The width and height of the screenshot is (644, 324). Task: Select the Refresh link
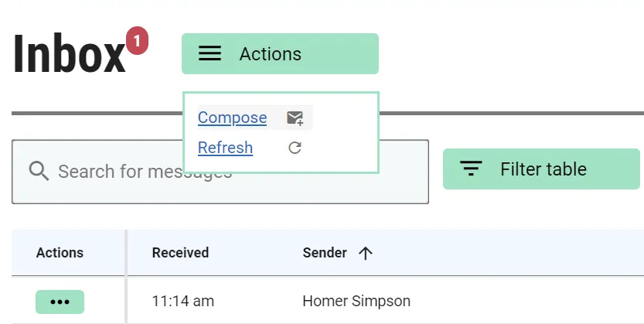pyautogui.click(x=225, y=147)
